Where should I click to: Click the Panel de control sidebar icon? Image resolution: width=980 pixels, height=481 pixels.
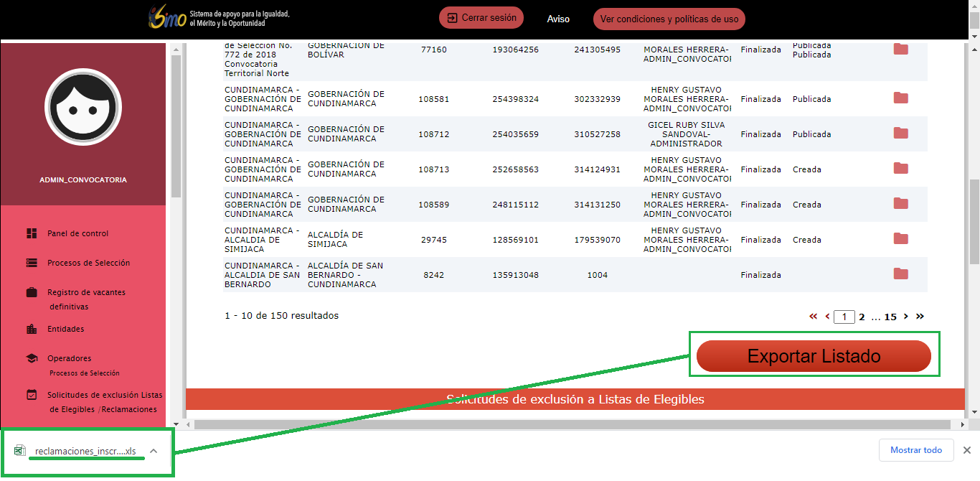[x=32, y=233]
